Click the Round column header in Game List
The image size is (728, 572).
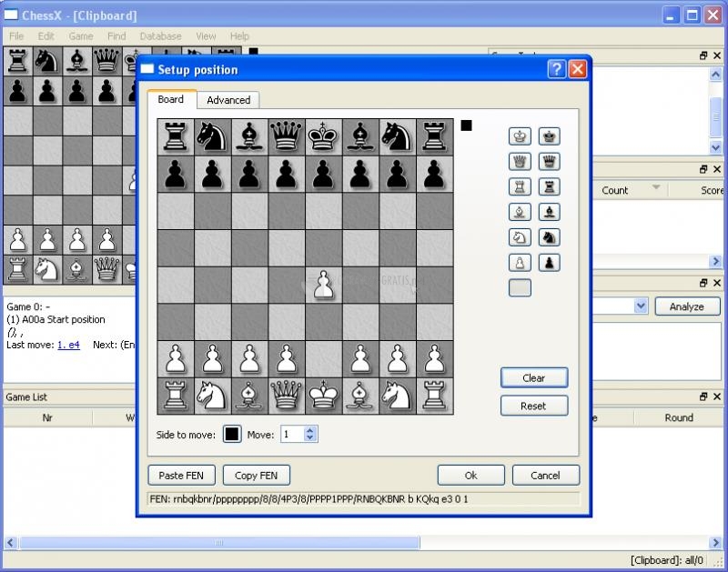679,417
